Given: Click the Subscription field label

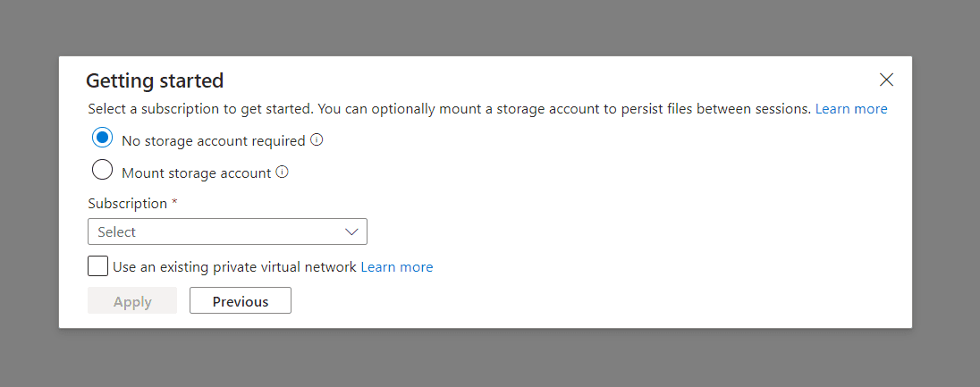Looking at the screenshot, I should pyautogui.click(x=128, y=204).
